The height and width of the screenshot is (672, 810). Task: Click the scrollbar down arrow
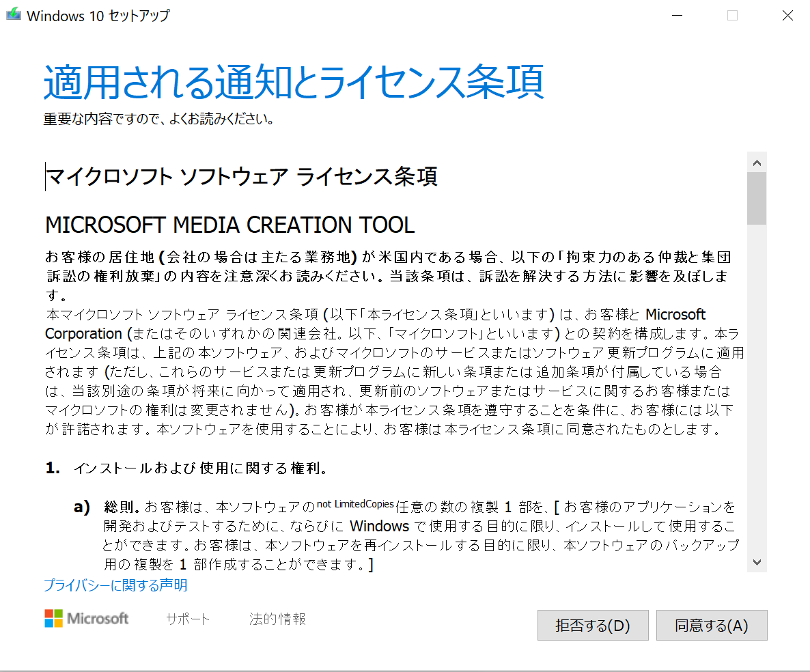point(757,562)
